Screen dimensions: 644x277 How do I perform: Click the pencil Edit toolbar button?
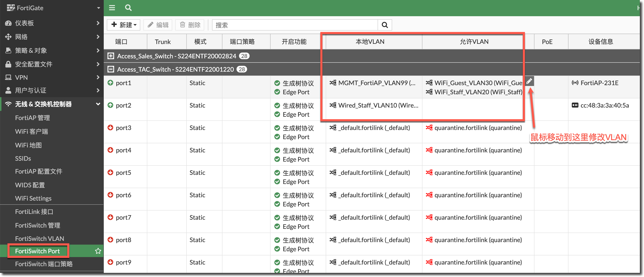tap(158, 25)
